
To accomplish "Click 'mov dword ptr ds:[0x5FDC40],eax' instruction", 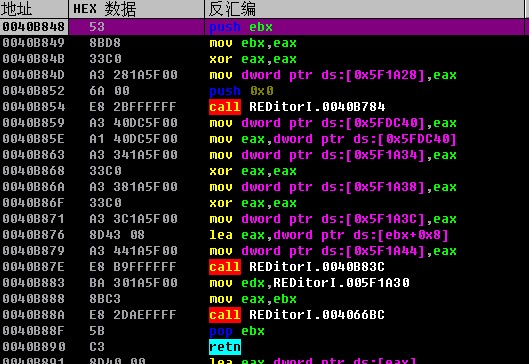I will pyautogui.click(x=333, y=122).
